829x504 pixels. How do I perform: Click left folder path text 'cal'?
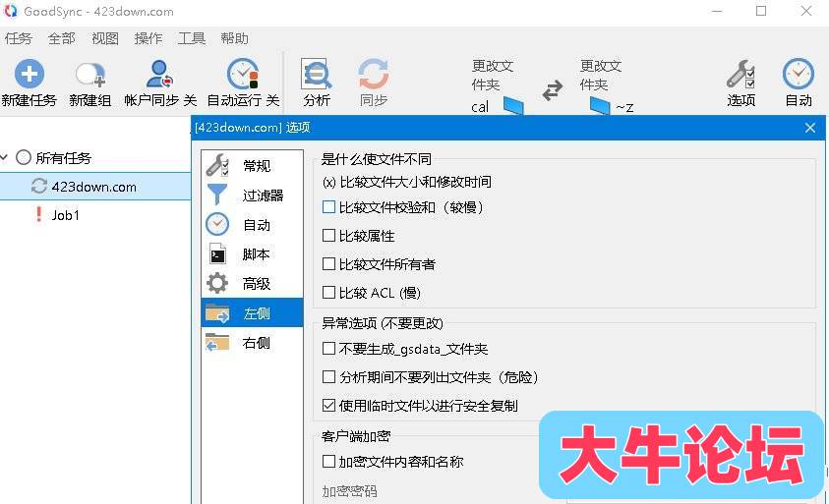480,107
